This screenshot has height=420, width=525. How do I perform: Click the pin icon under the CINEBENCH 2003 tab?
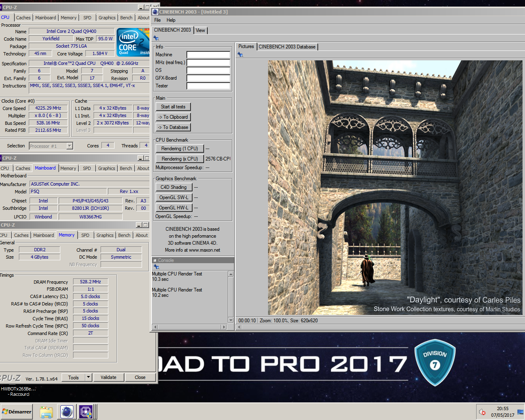coord(156,38)
